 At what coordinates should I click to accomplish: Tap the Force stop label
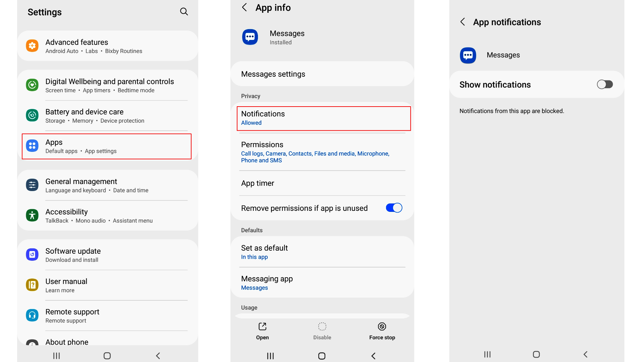[382, 338]
